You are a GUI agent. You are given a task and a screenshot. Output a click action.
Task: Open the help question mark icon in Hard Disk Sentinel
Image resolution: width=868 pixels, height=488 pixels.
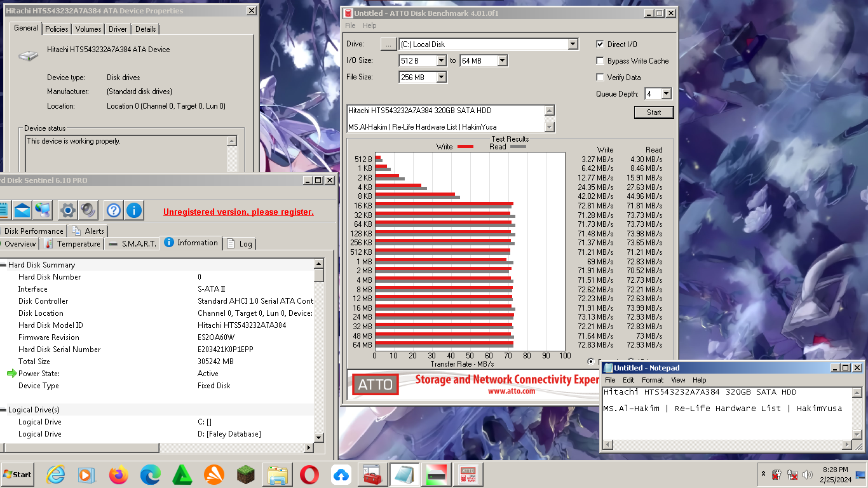pos(113,210)
